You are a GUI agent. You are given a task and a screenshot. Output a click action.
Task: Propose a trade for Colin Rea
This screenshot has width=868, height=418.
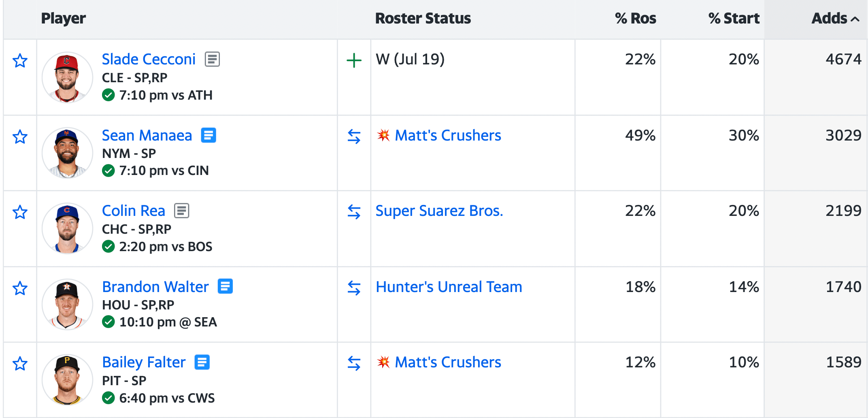(x=354, y=212)
